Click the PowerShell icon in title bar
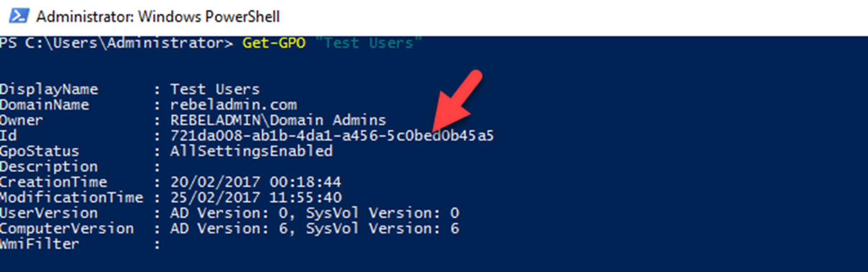The height and width of the screenshot is (272, 868). 19,16
